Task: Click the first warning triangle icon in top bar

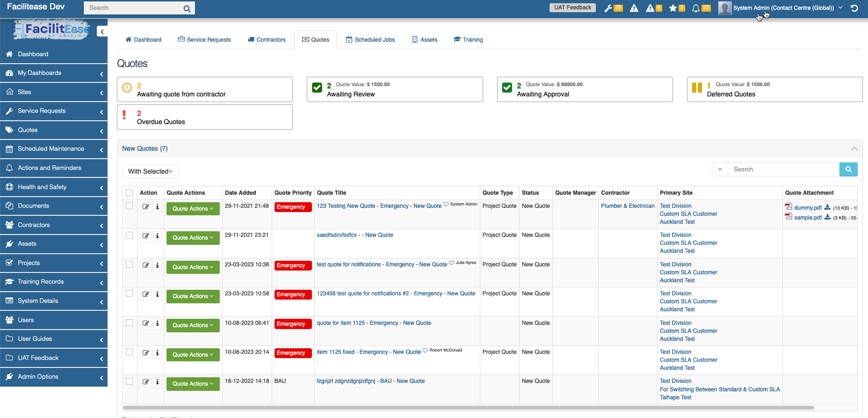Action: pyautogui.click(x=634, y=8)
